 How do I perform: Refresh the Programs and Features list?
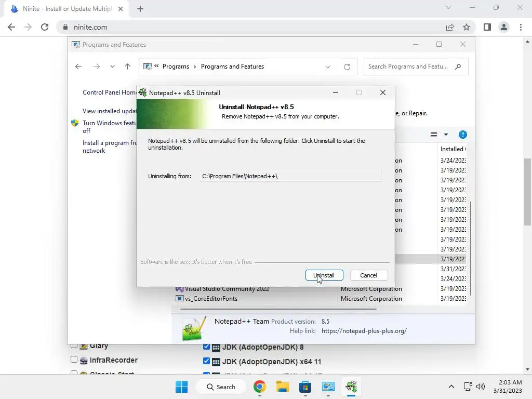[x=347, y=67]
